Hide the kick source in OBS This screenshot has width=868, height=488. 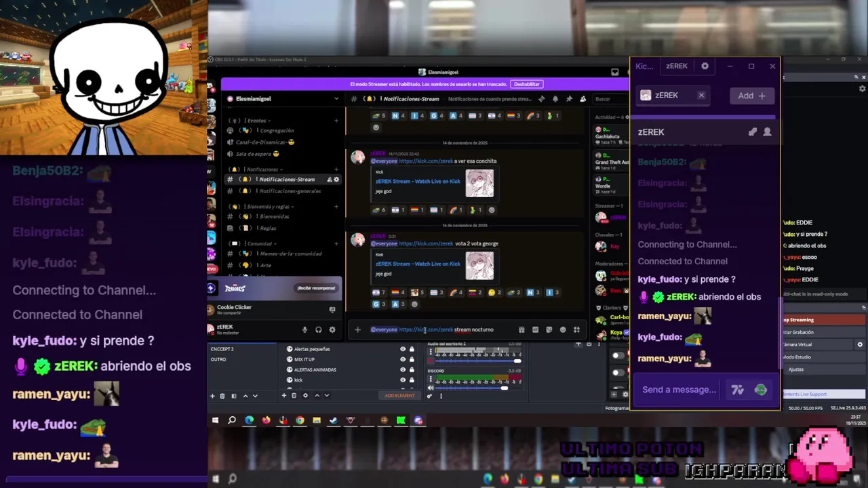tap(403, 380)
